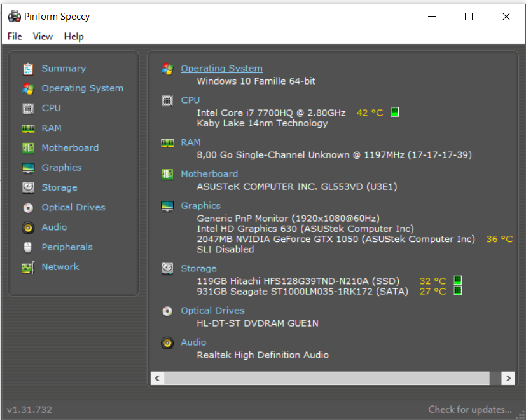Click the Summary clipboard icon in sidebar
526x420 pixels.
point(28,69)
